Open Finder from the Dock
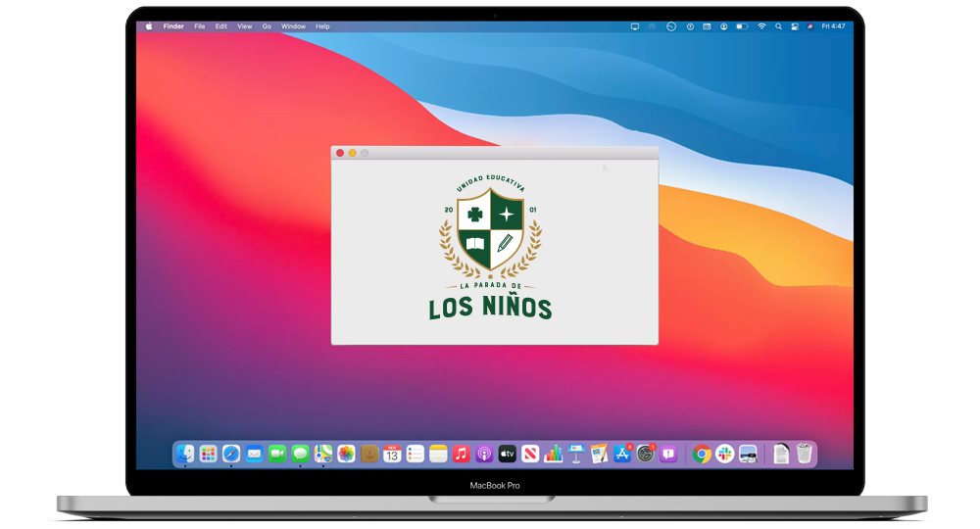The height and width of the screenshot is (529, 980). [x=185, y=454]
